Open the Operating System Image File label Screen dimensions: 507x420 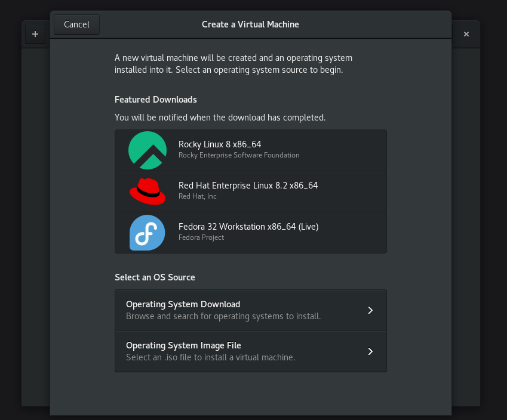tap(183, 345)
